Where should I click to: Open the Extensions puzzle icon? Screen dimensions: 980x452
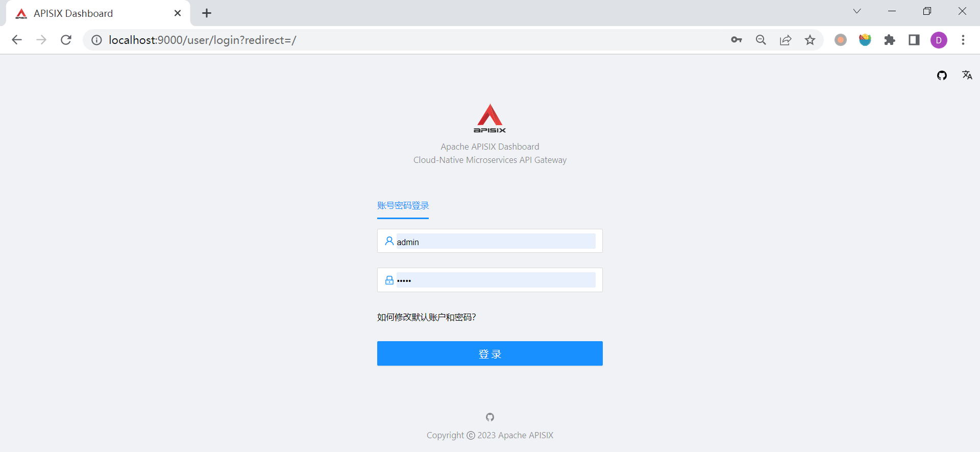[890, 40]
